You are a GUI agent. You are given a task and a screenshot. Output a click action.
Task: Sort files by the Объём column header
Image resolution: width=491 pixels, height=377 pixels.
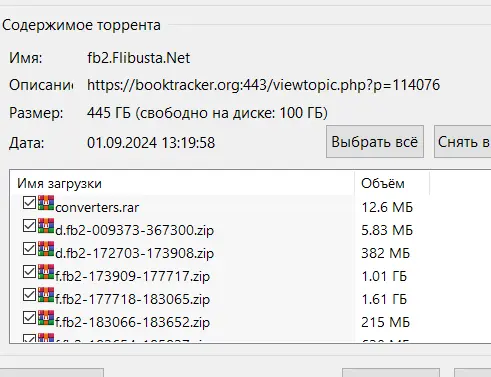point(392,183)
